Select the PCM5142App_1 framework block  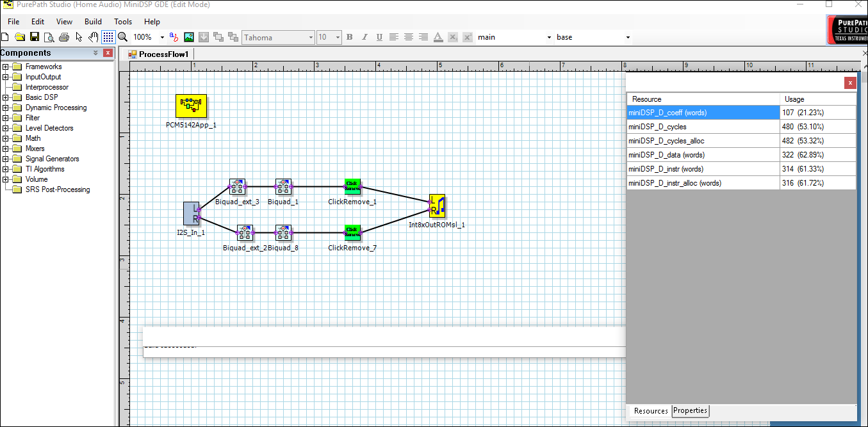191,106
